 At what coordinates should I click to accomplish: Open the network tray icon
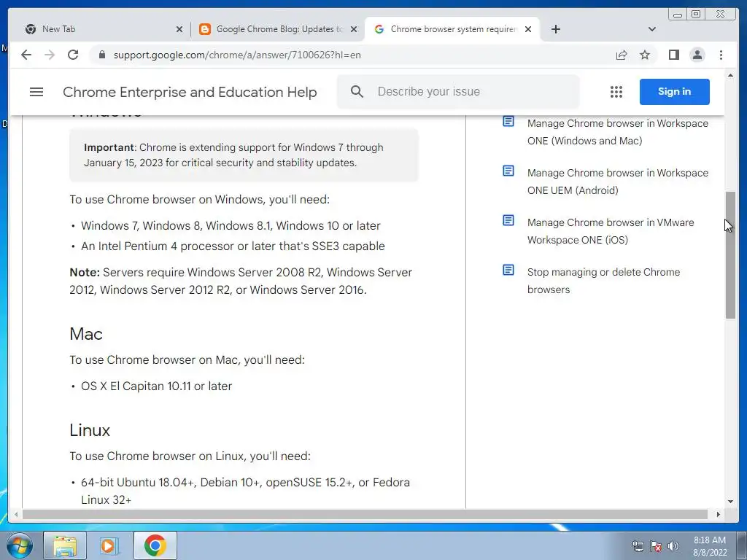pyautogui.click(x=638, y=546)
